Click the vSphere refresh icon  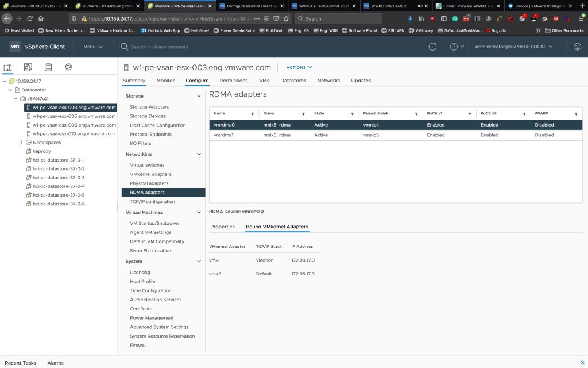coord(433,47)
